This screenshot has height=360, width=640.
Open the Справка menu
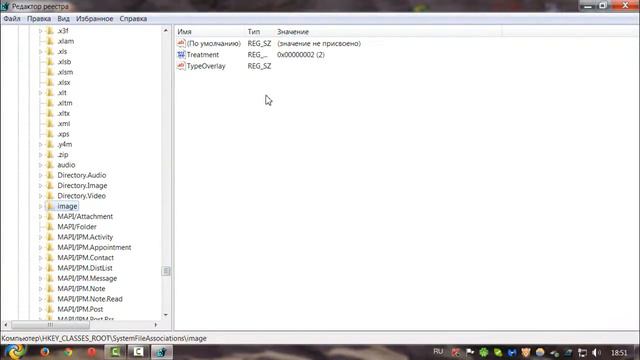(133, 19)
